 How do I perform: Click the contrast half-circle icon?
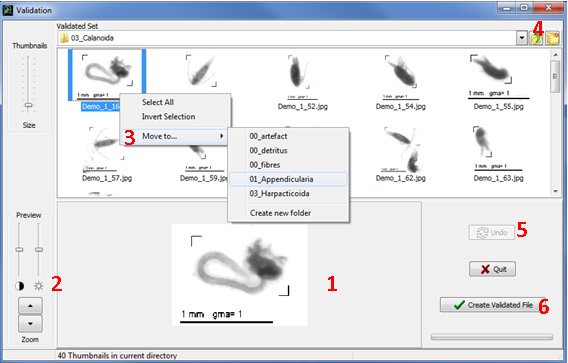point(20,286)
